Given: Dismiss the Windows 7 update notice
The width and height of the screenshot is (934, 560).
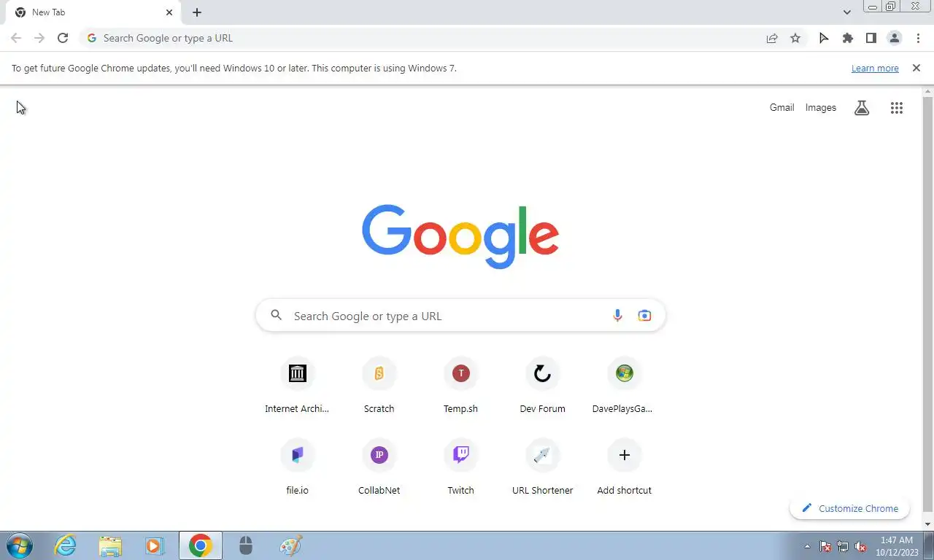Looking at the screenshot, I should [916, 68].
